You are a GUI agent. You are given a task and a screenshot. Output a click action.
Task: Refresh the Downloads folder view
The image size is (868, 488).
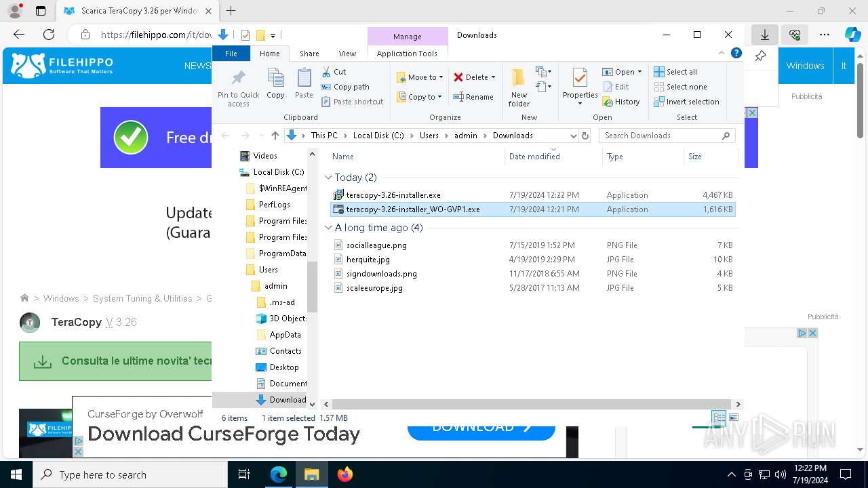(x=585, y=136)
